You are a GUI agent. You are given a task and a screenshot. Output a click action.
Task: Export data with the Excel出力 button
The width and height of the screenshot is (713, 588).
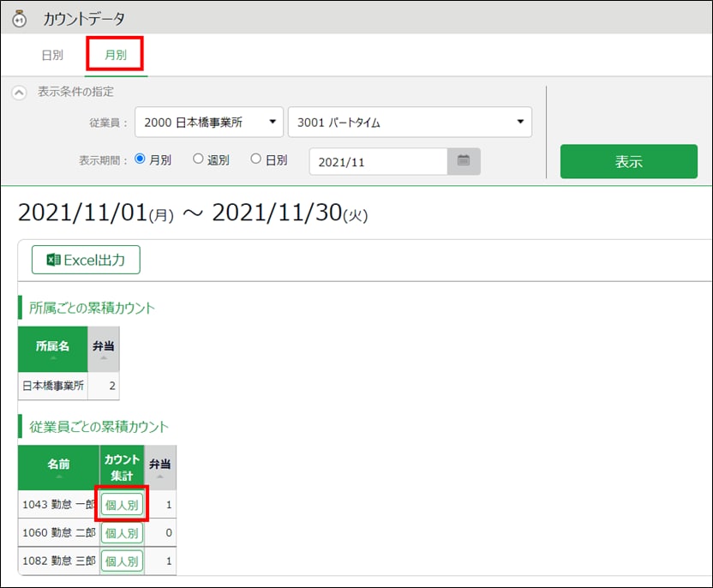86,261
